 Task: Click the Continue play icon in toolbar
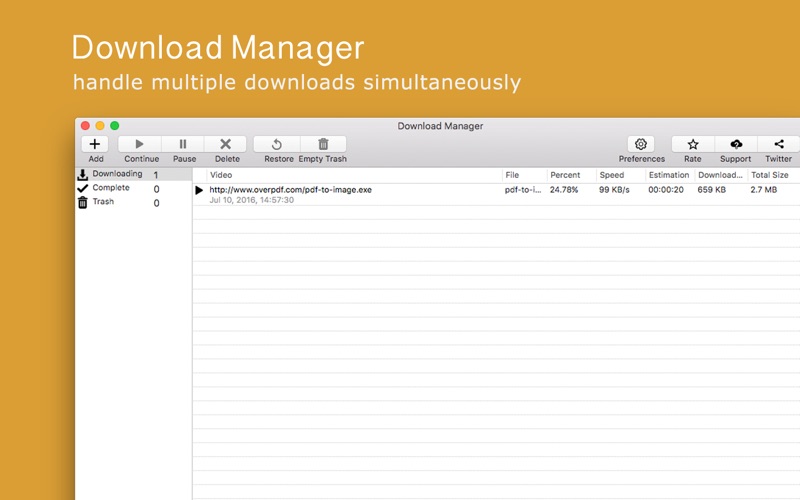(x=140, y=144)
